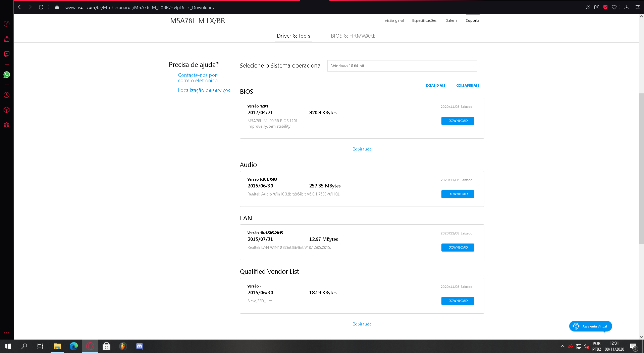
Task: Download Realtek LAN driver 10.1.505.2015
Action: click(x=458, y=248)
